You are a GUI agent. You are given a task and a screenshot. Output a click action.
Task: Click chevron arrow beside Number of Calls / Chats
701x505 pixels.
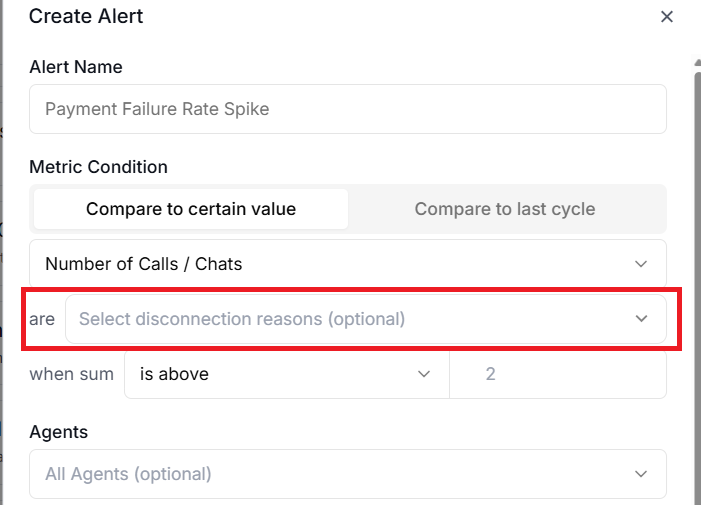pos(641,264)
